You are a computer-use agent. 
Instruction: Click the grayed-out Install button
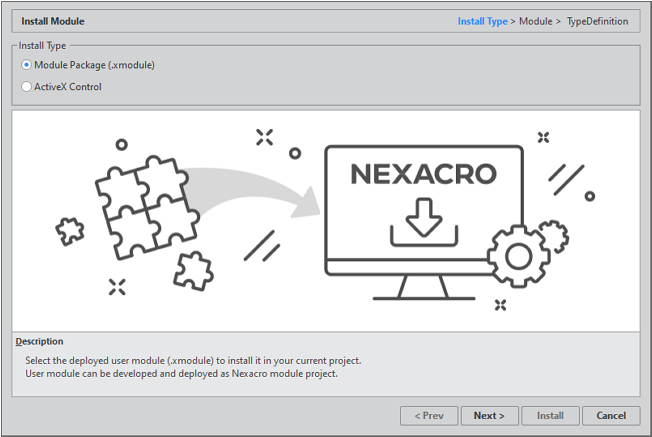550,415
